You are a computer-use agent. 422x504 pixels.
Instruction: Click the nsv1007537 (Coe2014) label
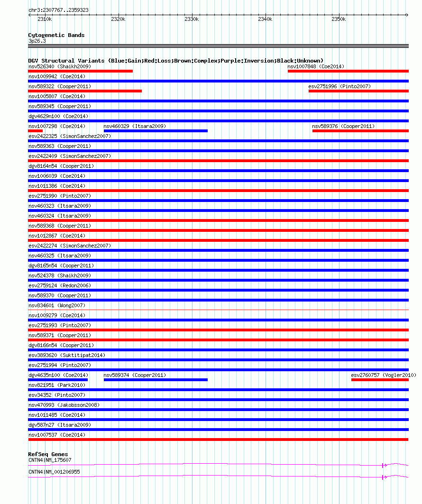57,435
